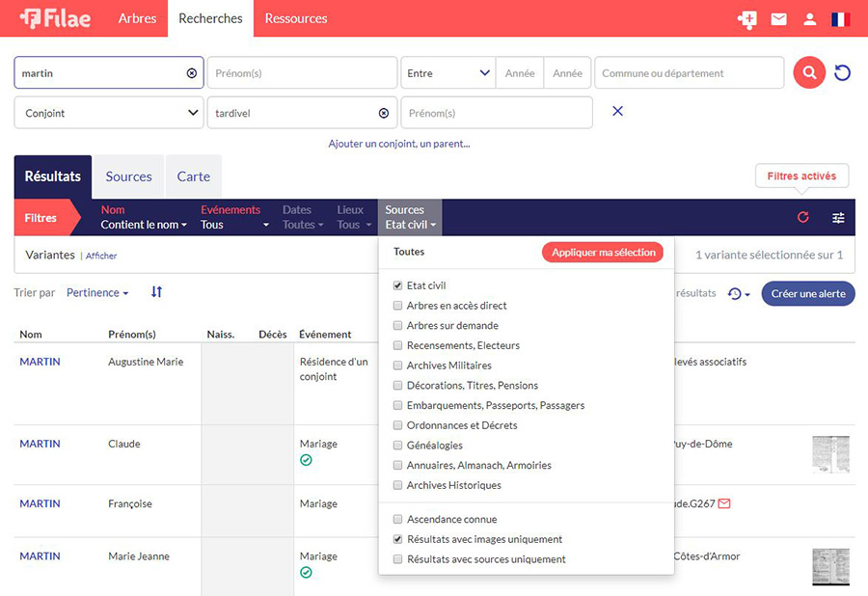Uncheck the Etat civil checkbox
Image resolution: width=868 pixels, height=596 pixels.
click(398, 285)
